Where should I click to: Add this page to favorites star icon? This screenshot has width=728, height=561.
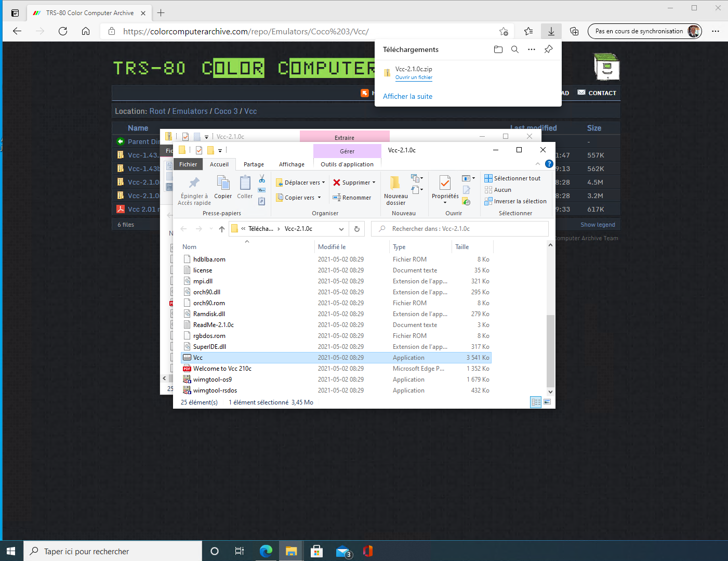pos(504,31)
